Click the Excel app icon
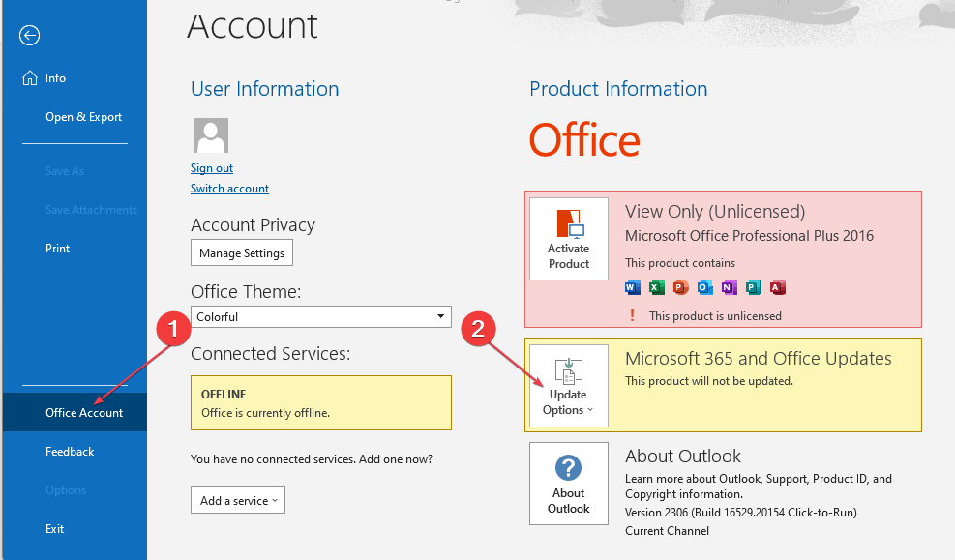The image size is (955, 560). coord(657,287)
